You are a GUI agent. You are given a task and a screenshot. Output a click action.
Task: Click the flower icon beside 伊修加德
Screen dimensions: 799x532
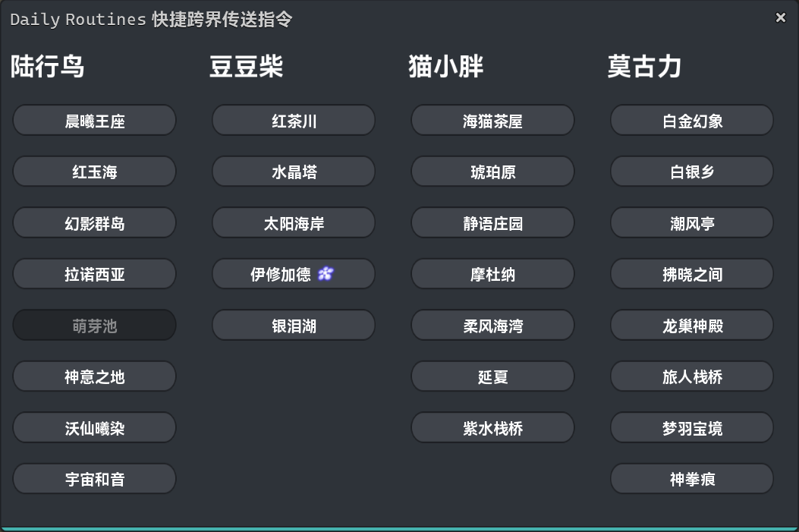coord(325,274)
